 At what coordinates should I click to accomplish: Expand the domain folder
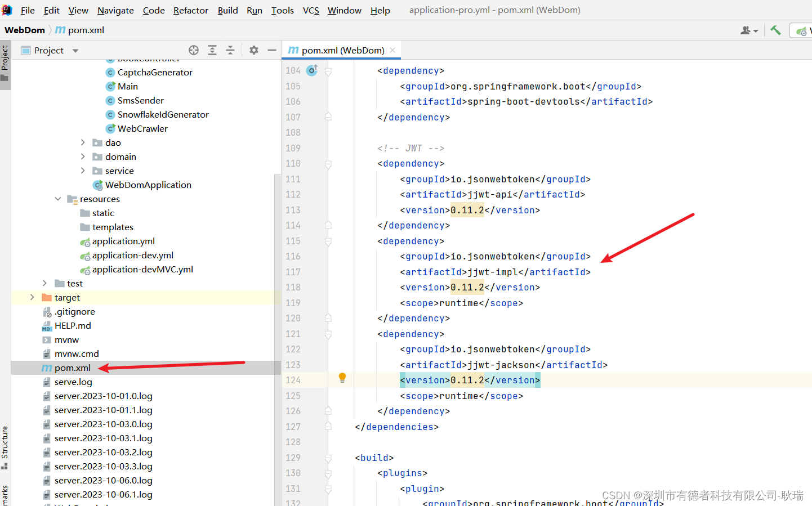coord(83,156)
